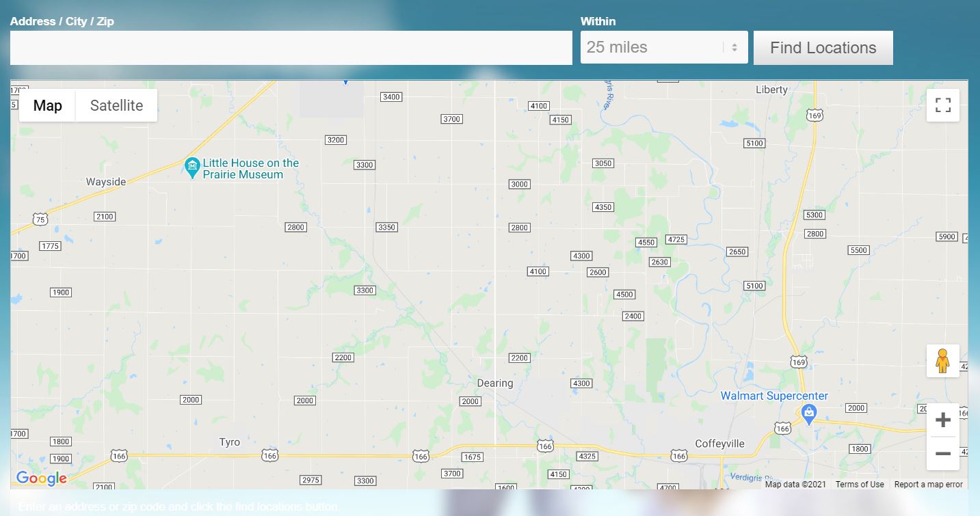
Task: Select the Little House on the Prairie Museum pin
Action: (x=192, y=166)
